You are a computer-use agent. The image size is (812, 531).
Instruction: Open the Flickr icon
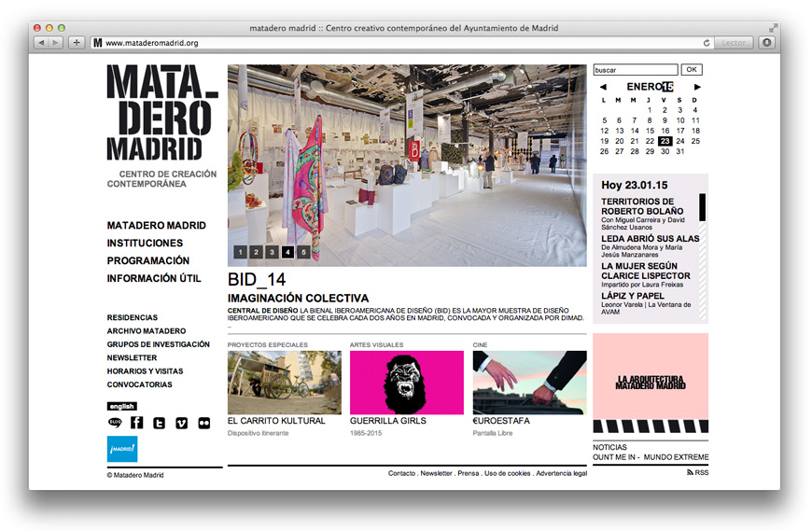[x=204, y=424]
